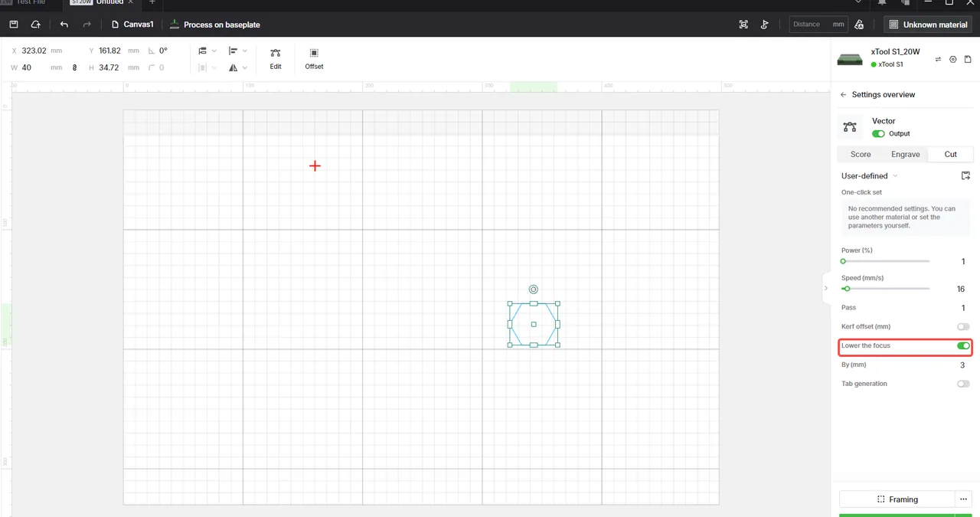
Task: Click the camera refresh background icon
Action: click(x=743, y=25)
